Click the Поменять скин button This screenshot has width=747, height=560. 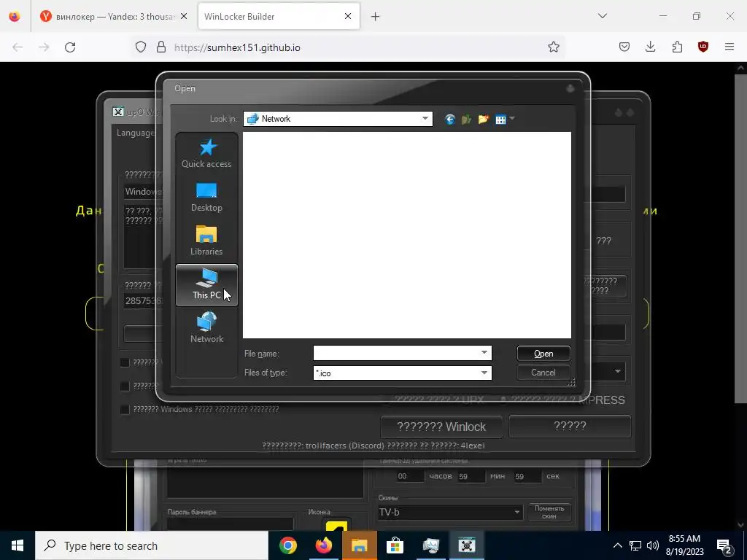click(549, 512)
